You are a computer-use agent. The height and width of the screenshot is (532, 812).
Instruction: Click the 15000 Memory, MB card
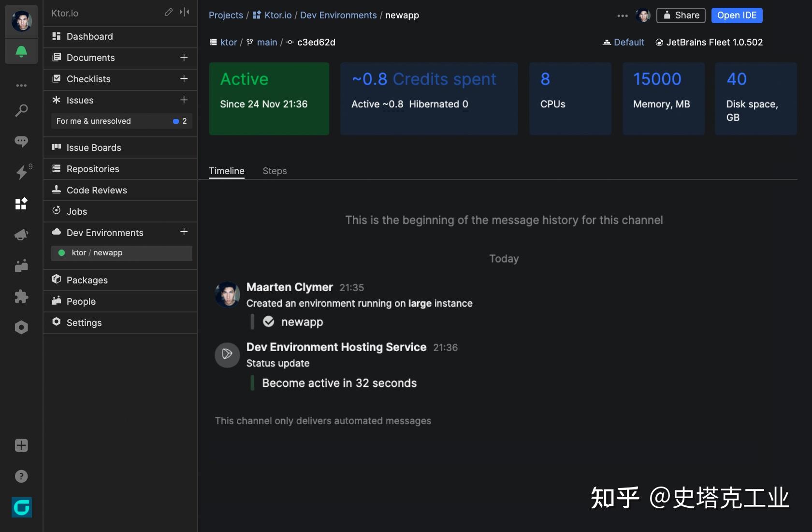[664, 99]
